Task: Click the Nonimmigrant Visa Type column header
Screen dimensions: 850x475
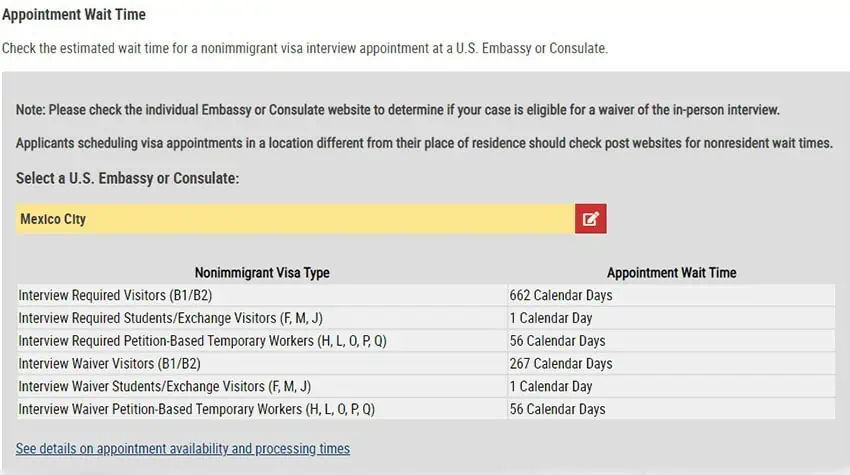Action: click(x=262, y=273)
